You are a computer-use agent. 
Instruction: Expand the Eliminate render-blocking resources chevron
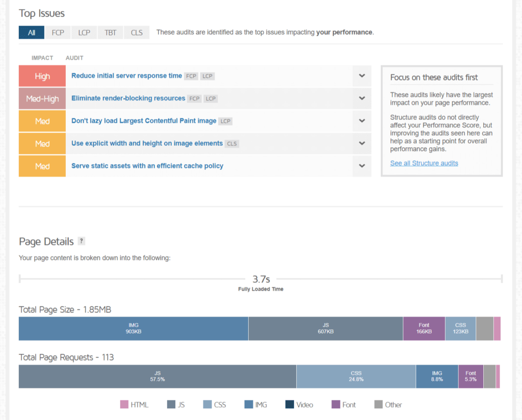[x=361, y=98]
